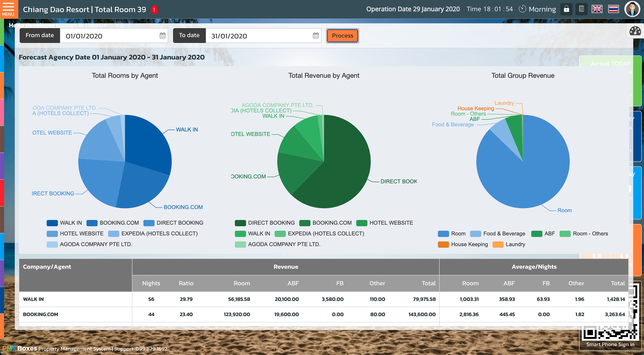644x355 pixels.
Task: Click the Company/Agent column header
Action: tap(76, 275)
